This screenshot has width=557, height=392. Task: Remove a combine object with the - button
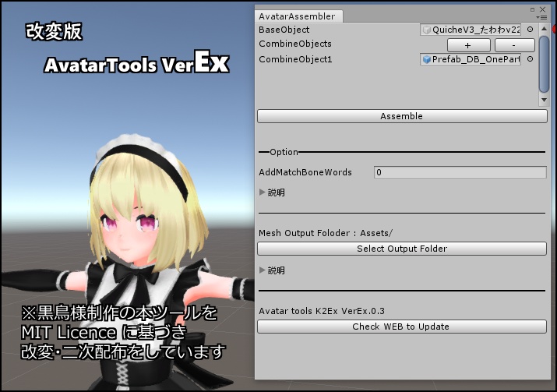pos(515,45)
